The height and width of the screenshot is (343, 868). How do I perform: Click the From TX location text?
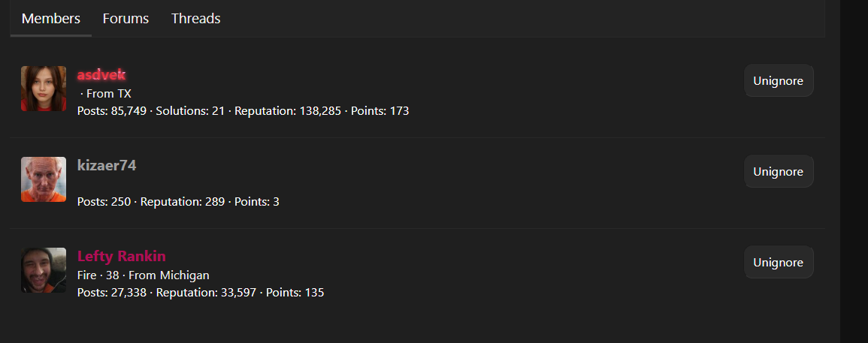[x=109, y=94]
